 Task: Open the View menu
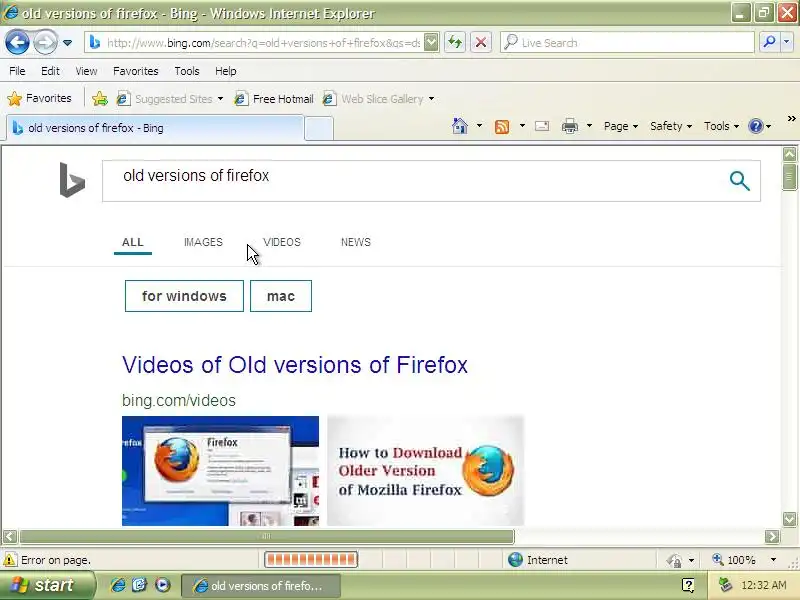pos(86,71)
